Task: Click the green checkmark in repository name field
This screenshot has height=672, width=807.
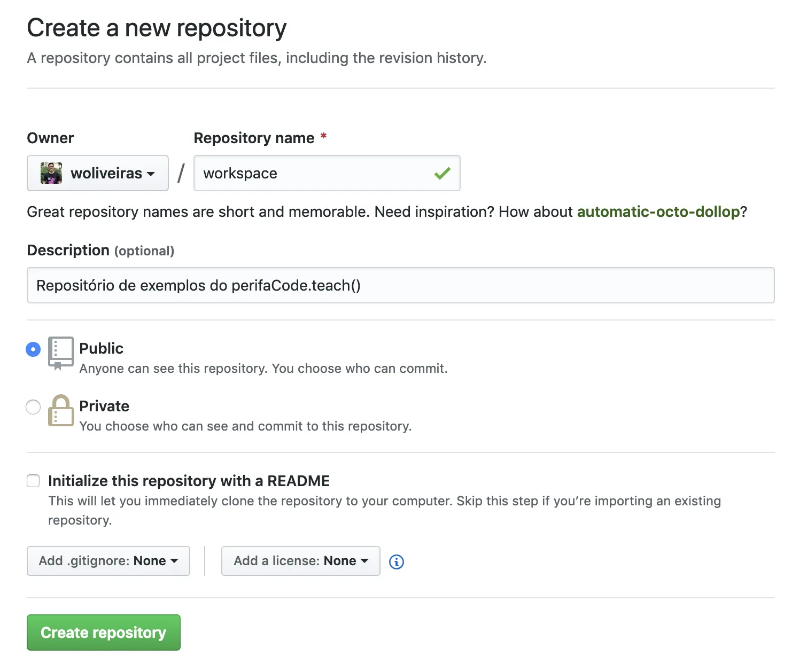Action: 441,173
